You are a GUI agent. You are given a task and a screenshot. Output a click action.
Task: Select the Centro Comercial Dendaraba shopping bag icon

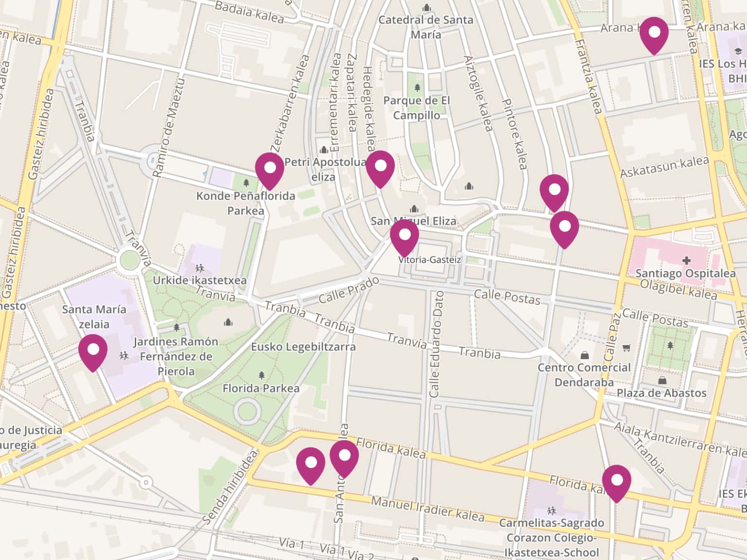(585, 355)
